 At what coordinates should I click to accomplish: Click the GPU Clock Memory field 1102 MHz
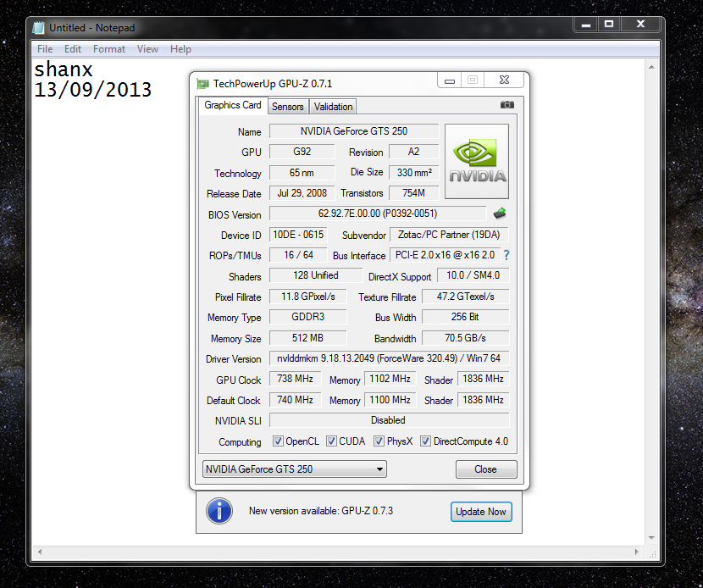pos(390,379)
